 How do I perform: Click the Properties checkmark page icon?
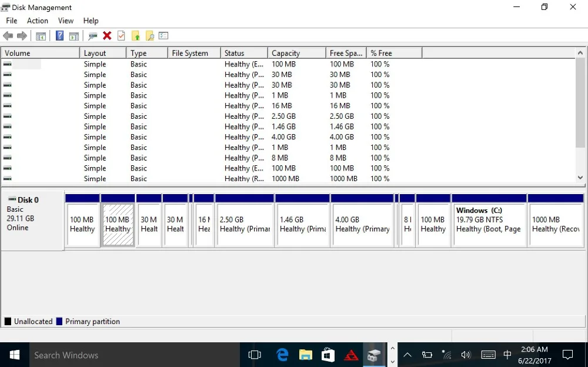pos(121,36)
